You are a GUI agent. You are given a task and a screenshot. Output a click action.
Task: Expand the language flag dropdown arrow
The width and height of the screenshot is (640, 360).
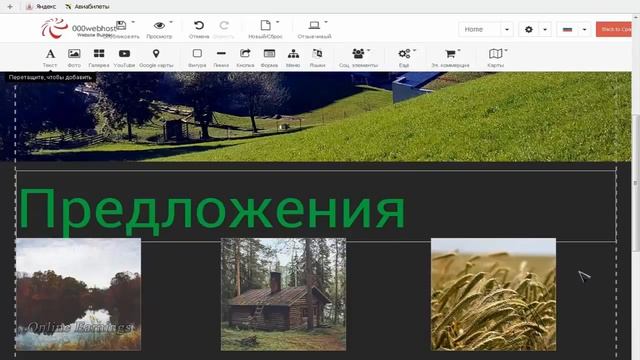click(584, 29)
